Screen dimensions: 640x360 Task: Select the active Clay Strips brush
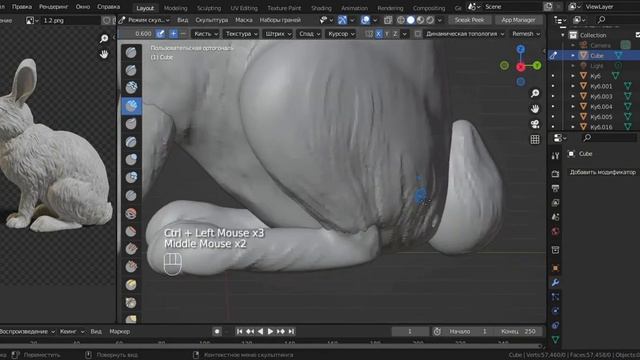click(131, 106)
